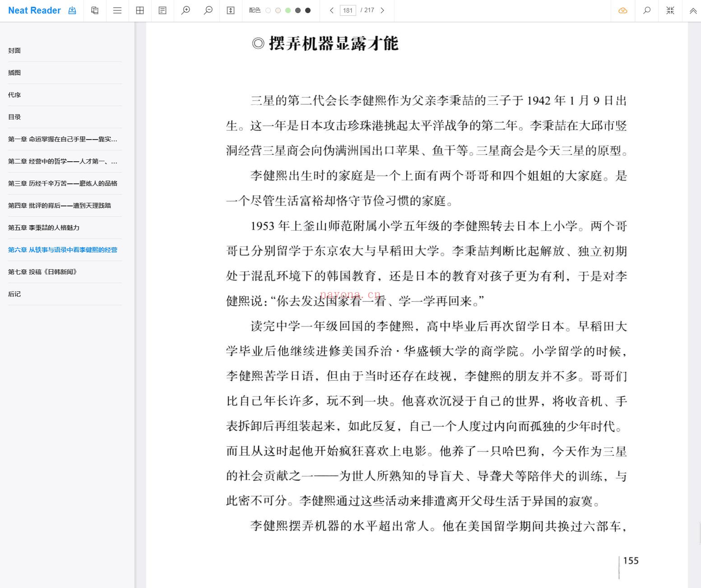
Task: Click the Neat Reader logo
Action: pyautogui.click(x=34, y=10)
